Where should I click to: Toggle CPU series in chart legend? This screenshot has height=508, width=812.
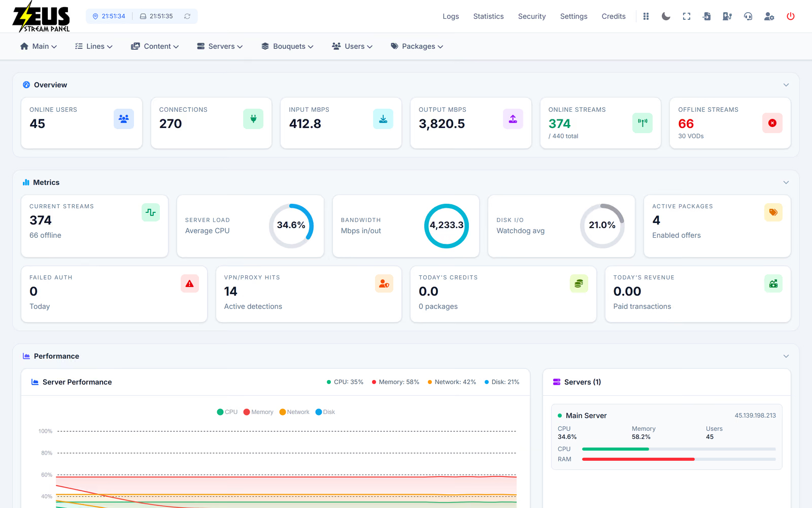point(227,412)
